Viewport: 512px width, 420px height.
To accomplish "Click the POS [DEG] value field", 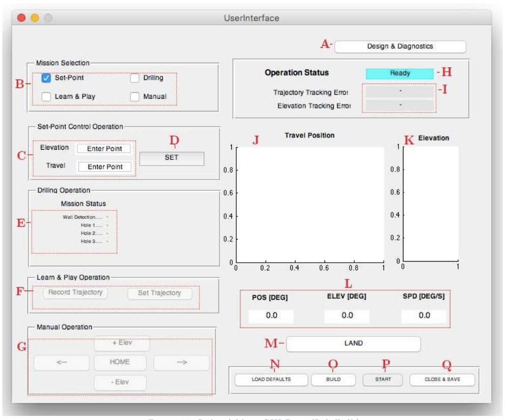I will pos(271,316).
